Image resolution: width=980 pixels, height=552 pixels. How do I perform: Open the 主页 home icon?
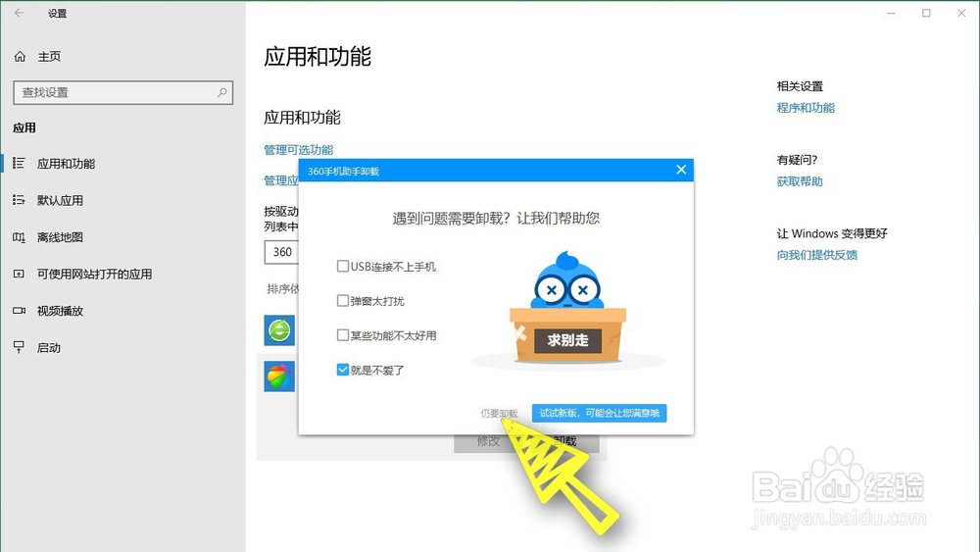[x=20, y=57]
